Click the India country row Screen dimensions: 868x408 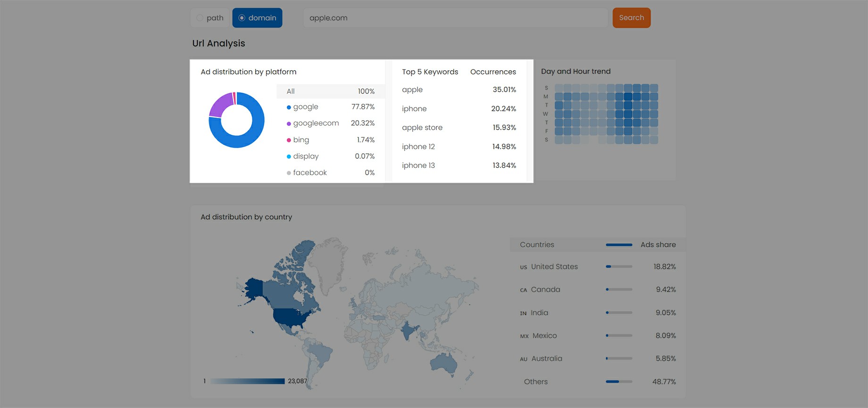click(598, 313)
